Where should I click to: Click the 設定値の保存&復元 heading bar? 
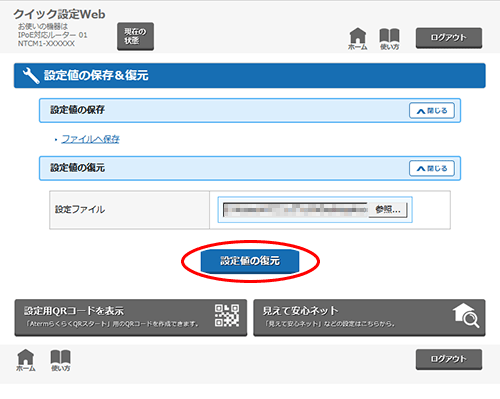tap(250, 75)
